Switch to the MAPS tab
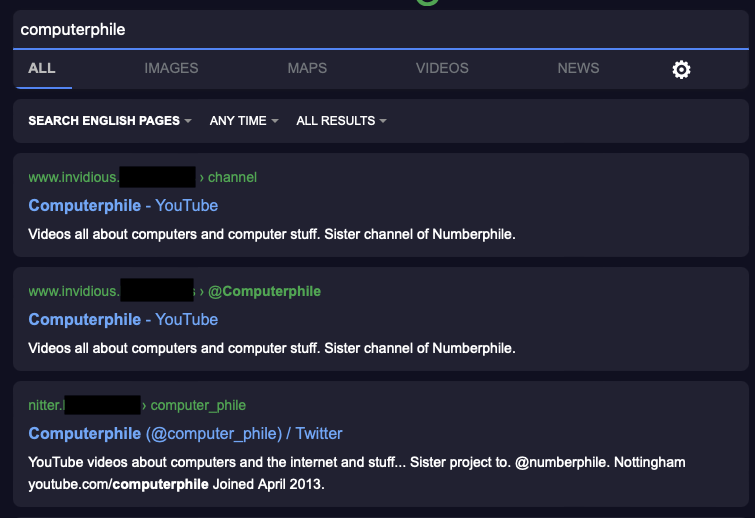The height and width of the screenshot is (518, 755). [307, 68]
